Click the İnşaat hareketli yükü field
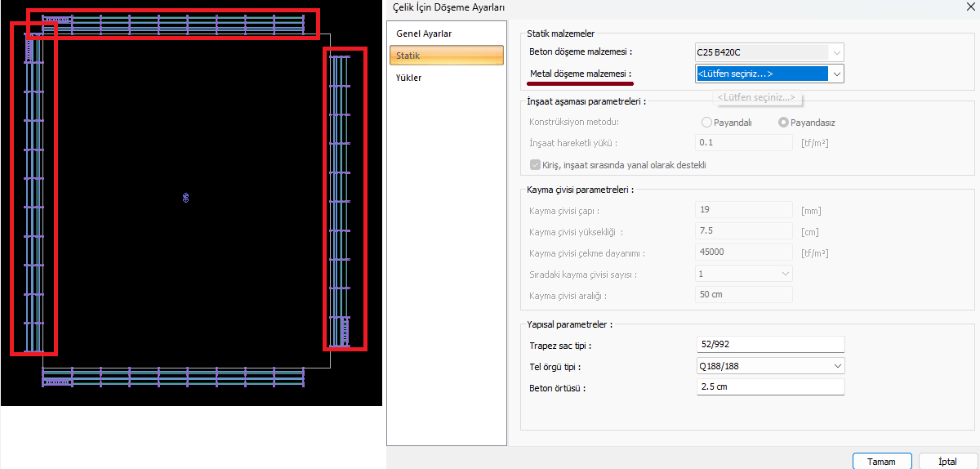The width and height of the screenshot is (980, 469). [x=743, y=143]
